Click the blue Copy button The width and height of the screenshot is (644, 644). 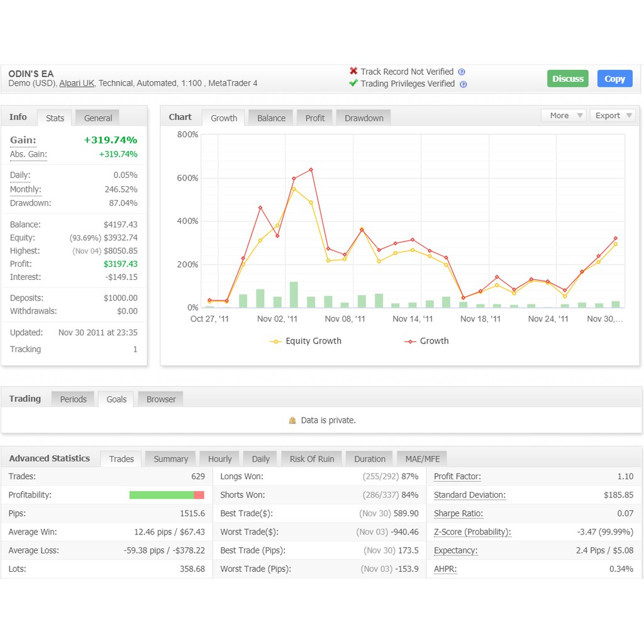point(614,79)
